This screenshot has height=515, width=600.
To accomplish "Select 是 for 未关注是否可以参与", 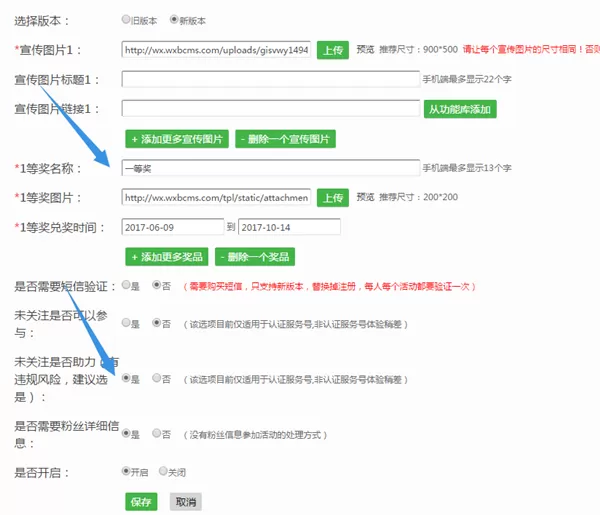I will click(126, 323).
